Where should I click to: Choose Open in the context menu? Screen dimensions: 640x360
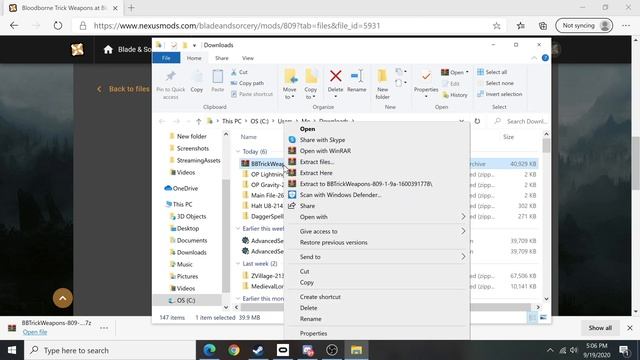pyautogui.click(x=377, y=129)
